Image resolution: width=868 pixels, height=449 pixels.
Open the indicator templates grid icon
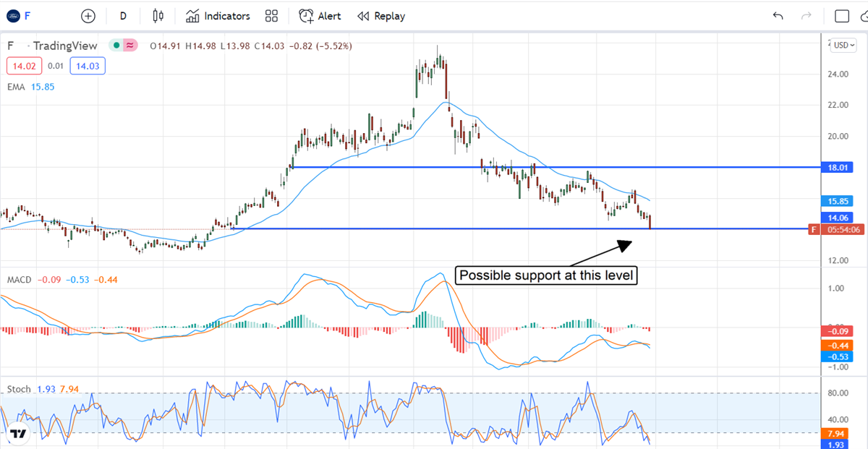point(272,16)
